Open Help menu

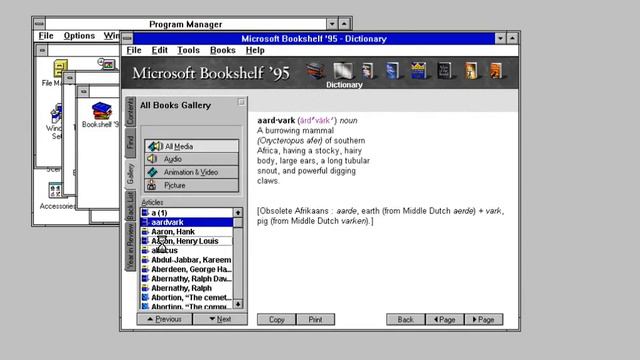(x=255, y=50)
